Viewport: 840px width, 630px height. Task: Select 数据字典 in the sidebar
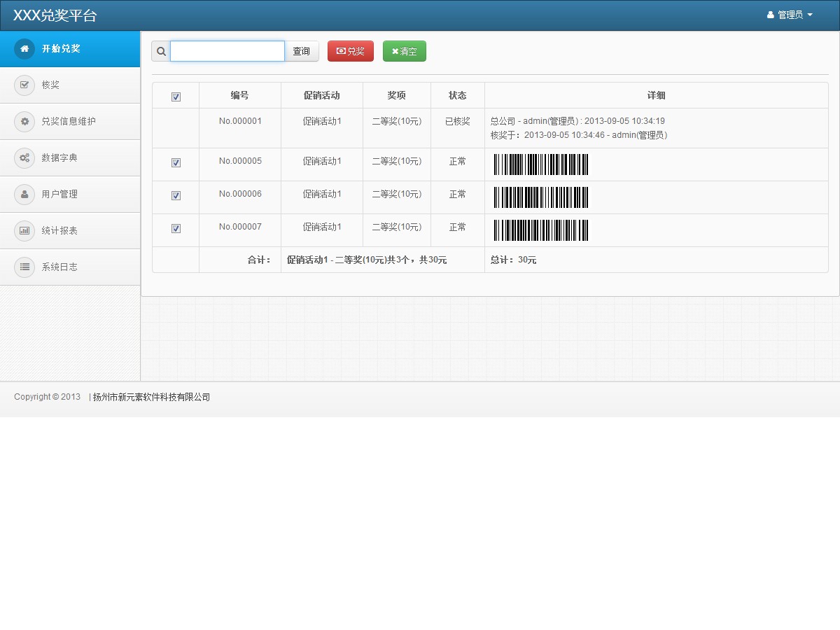59,158
